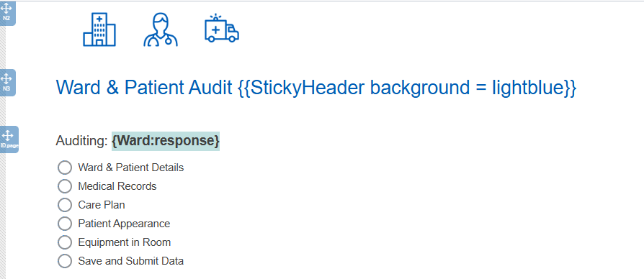Click the doctor with stethoscope icon
The width and height of the screenshot is (644, 279).
pos(161,29)
